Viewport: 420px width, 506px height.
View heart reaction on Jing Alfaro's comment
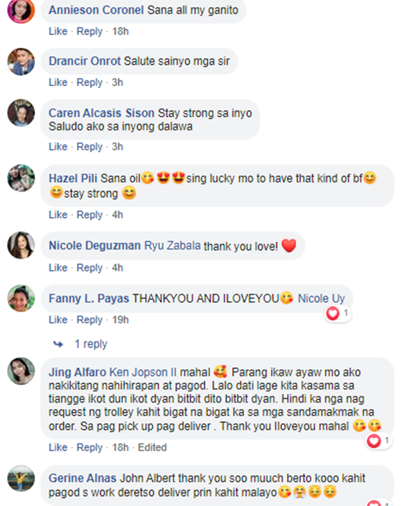[x=379, y=441]
